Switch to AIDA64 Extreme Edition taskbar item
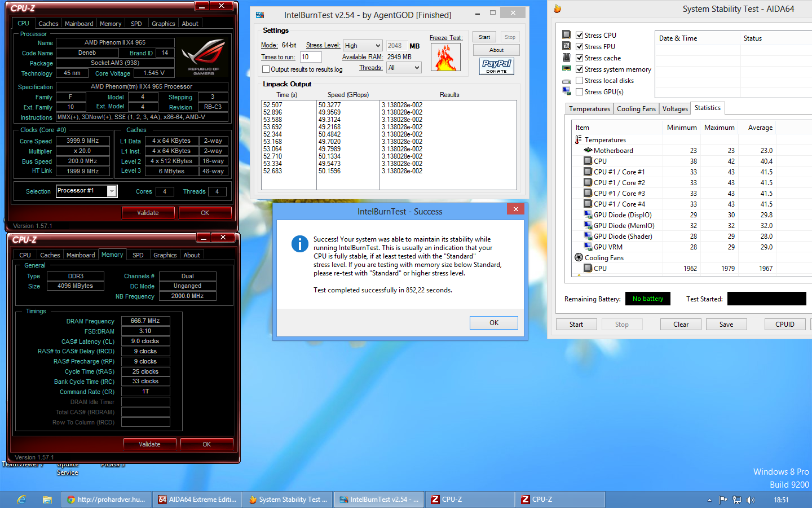The width and height of the screenshot is (812, 508). 197,500
